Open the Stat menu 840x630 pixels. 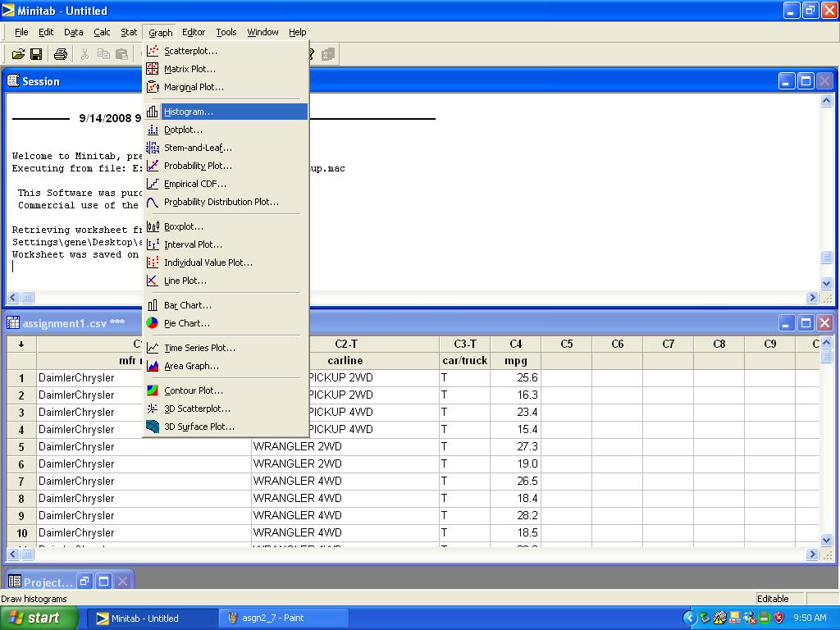click(x=129, y=32)
